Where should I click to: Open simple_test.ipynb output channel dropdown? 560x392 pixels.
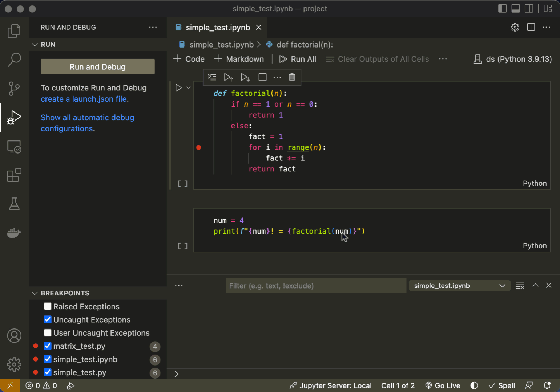click(x=460, y=286)
